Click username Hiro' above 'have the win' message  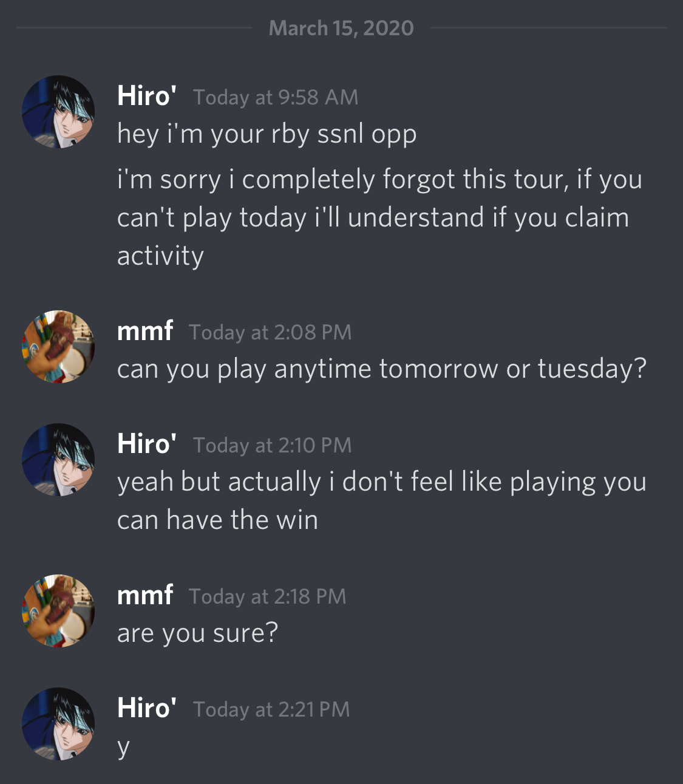(x=147, y=444)
